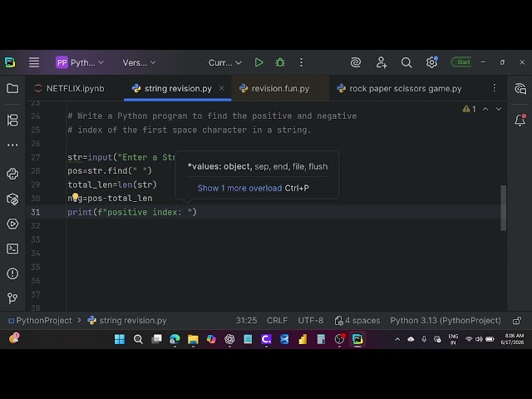Open the Windows Start menu
532x399 pixels.
click(x=120, y=339)
